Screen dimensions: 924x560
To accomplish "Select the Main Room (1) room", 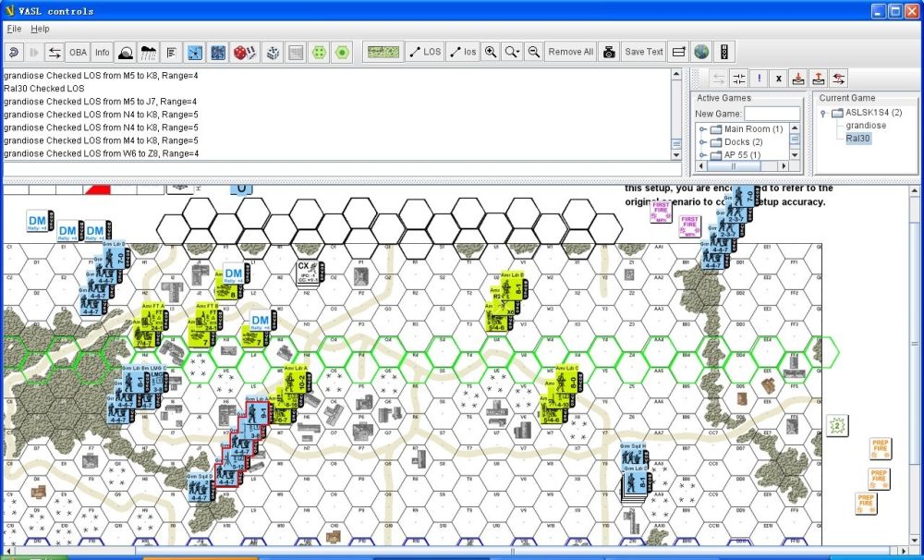I will tap(754, 129).
